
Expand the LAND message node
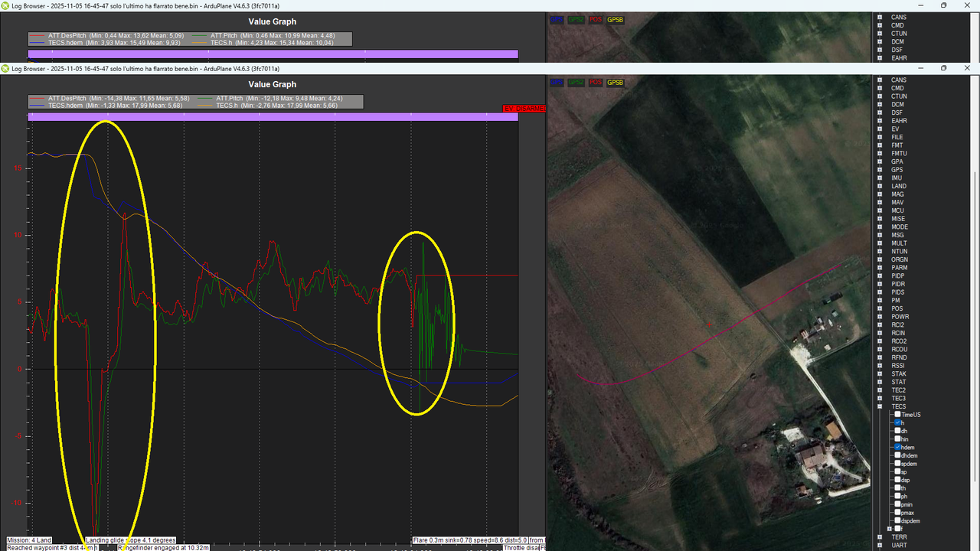point(880,186)
